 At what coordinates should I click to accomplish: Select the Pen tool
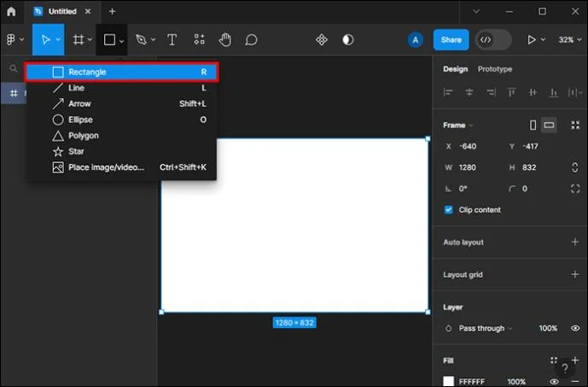pos(142,40)
